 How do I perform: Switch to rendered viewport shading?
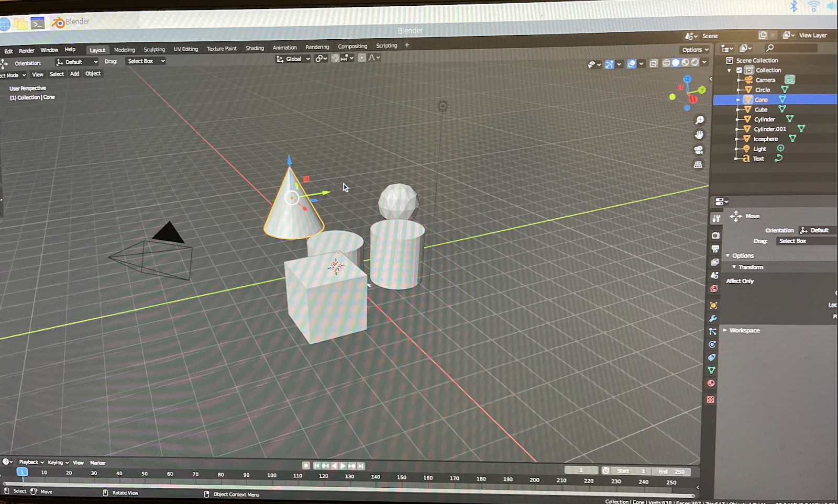(x=695, y=62)
